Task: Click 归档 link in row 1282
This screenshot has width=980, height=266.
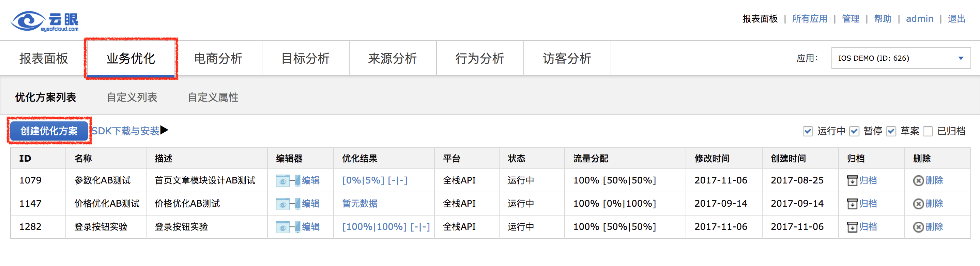Action: [868, 227]
